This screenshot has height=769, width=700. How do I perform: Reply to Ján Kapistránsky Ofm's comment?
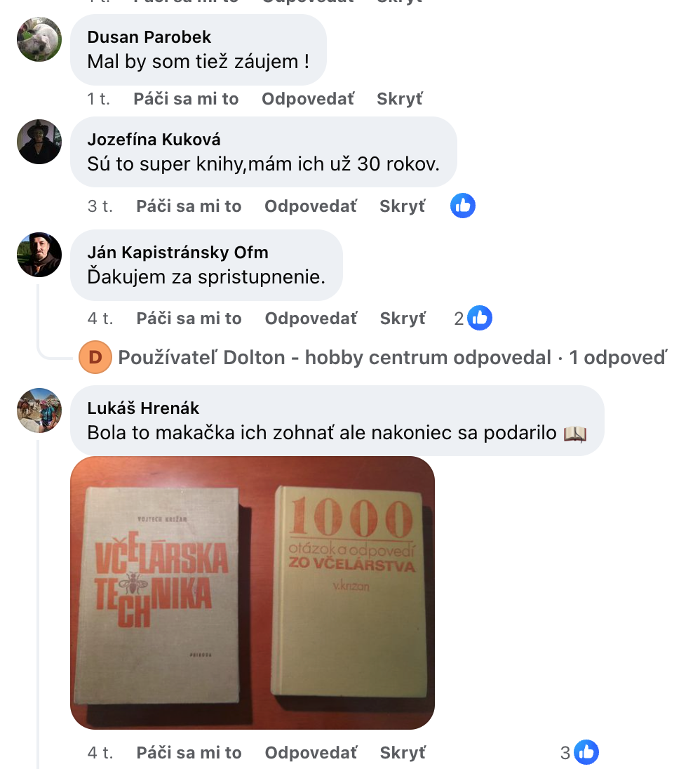coord(311,319)
